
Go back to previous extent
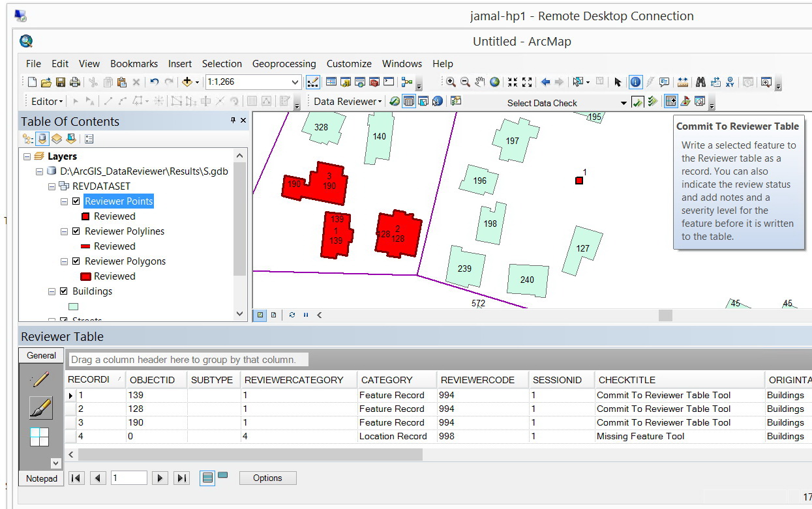coord(545,82)
